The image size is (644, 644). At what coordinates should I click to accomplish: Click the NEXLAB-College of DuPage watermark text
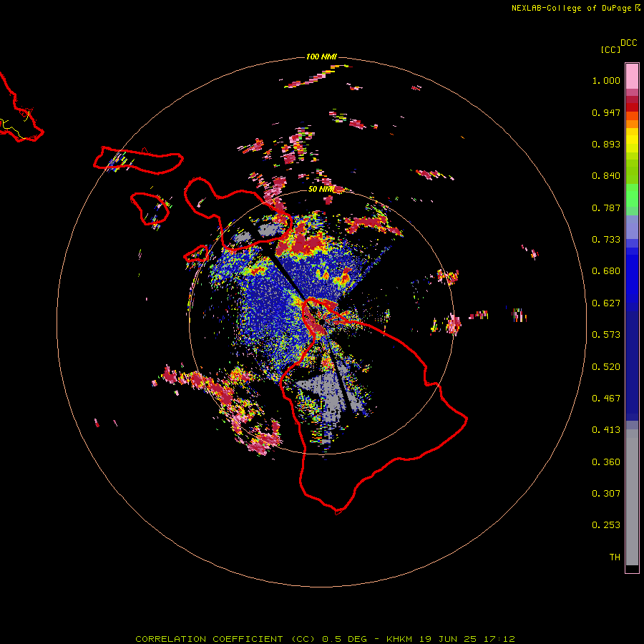click(x=572, y=8)
